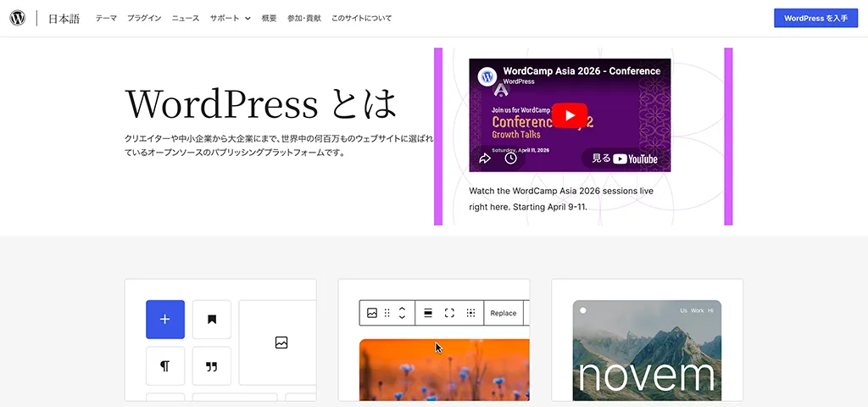Screen dimensions: 868x407
Task: Click the WordPress logo in header
Action: click(17, 19)
